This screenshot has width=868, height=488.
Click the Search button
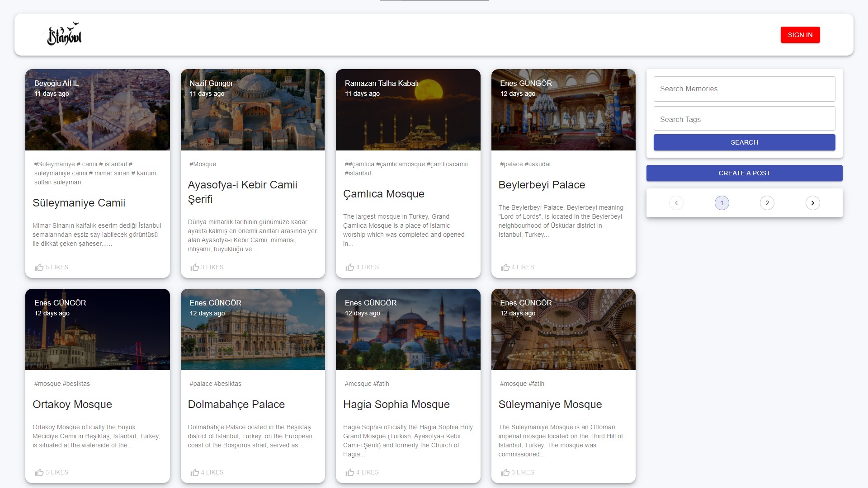[x=744, y=142]
